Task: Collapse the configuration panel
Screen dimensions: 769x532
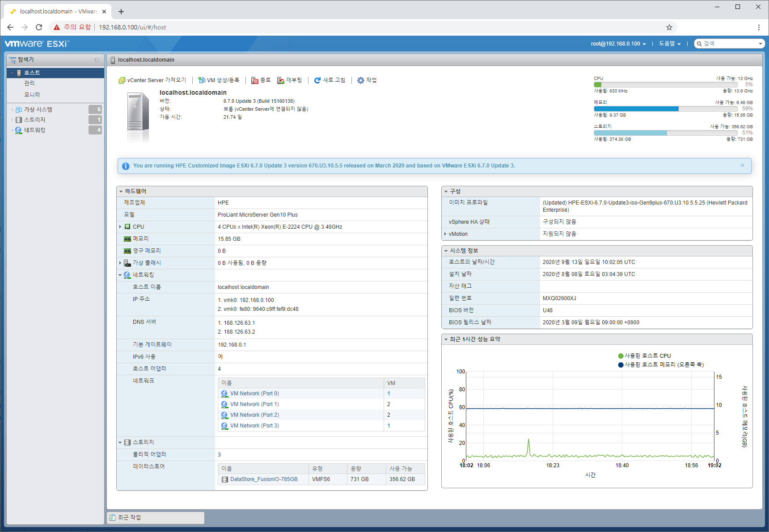Action: coord(446,192)
